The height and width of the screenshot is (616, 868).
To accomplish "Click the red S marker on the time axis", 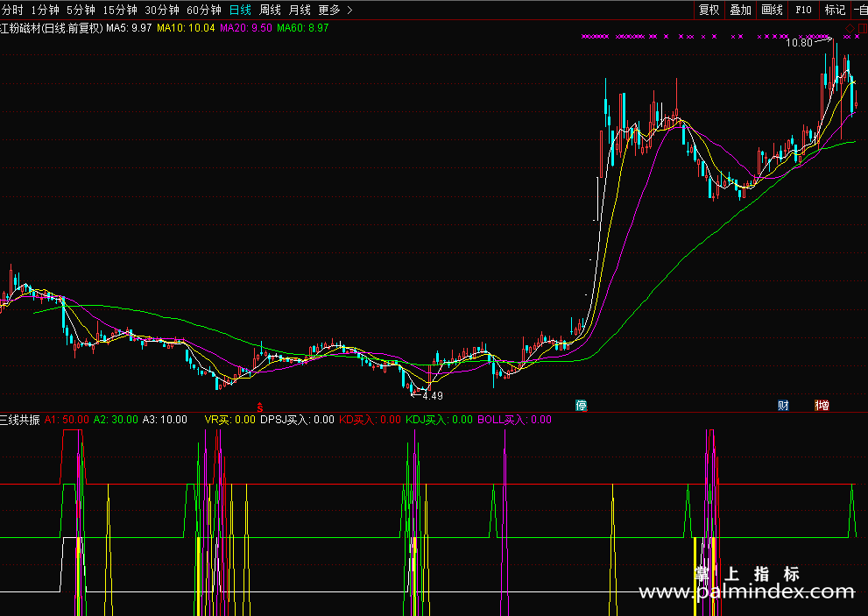I will pos(259,408).
